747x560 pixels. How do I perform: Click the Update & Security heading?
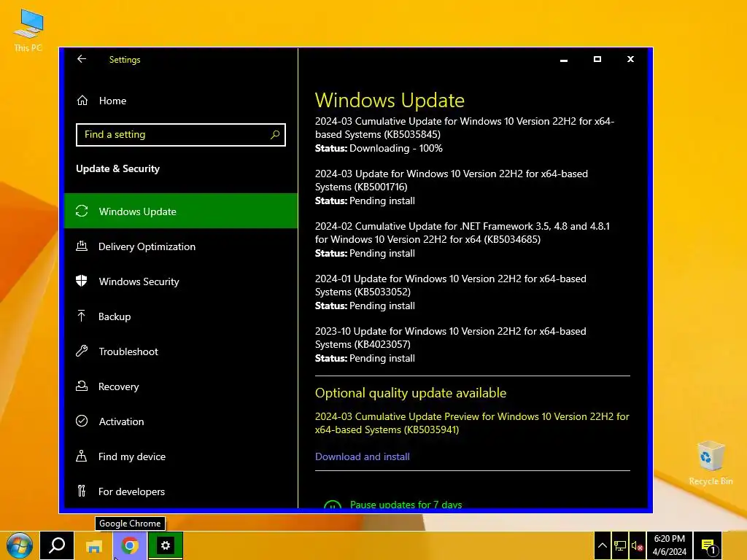[x=117, y=168]
